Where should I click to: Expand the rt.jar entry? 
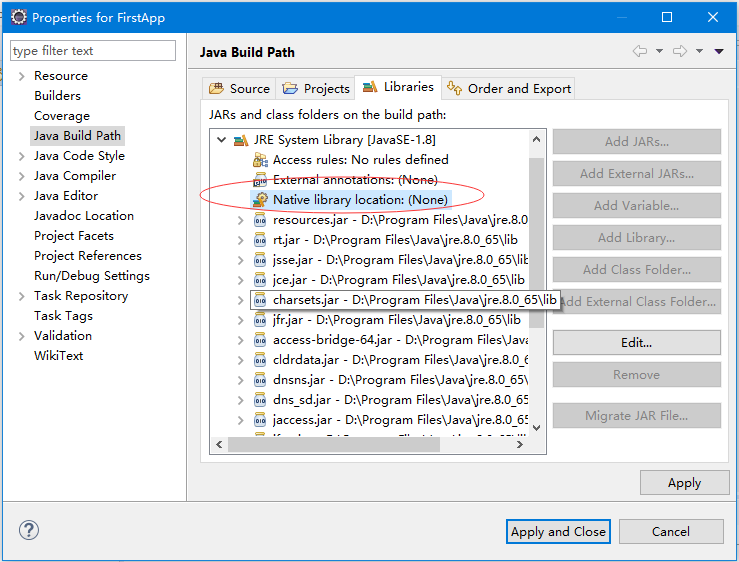click(240, 240)
